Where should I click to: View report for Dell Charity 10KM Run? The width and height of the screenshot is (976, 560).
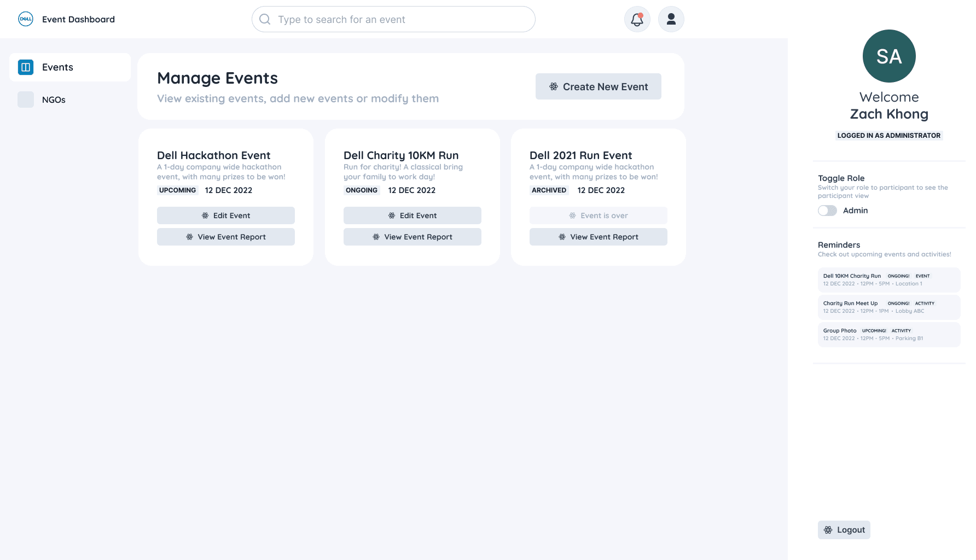pos(413,237)
